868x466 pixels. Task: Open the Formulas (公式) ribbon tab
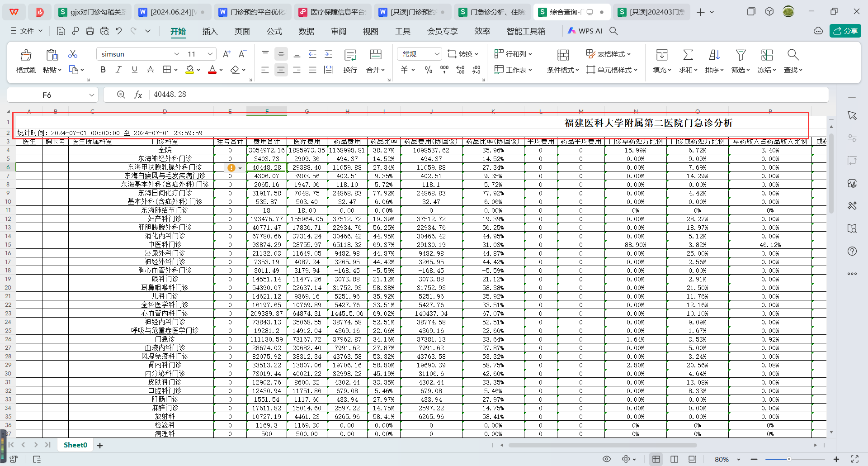coord(274,31)
